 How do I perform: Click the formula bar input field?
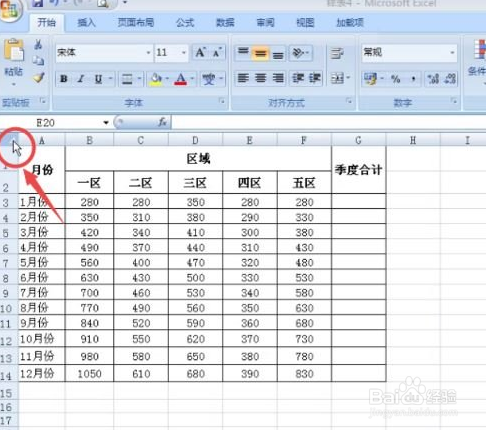(x=328, y=122)
